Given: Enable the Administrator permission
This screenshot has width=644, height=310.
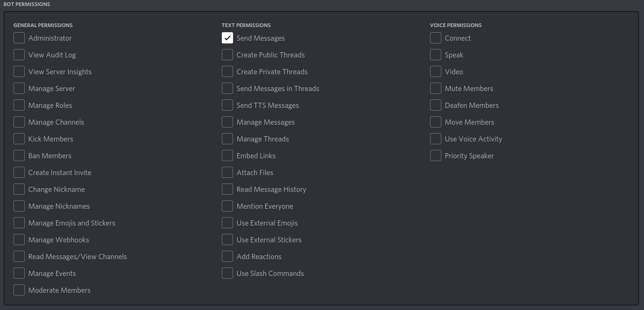Looking at the screenshot, I should (19, 38).
